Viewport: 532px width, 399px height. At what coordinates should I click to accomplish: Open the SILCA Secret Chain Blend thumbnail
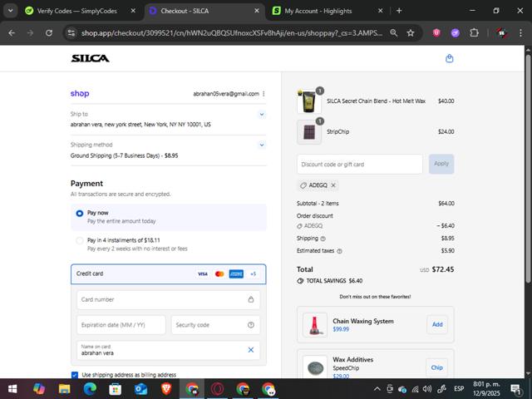pos(309,101)
